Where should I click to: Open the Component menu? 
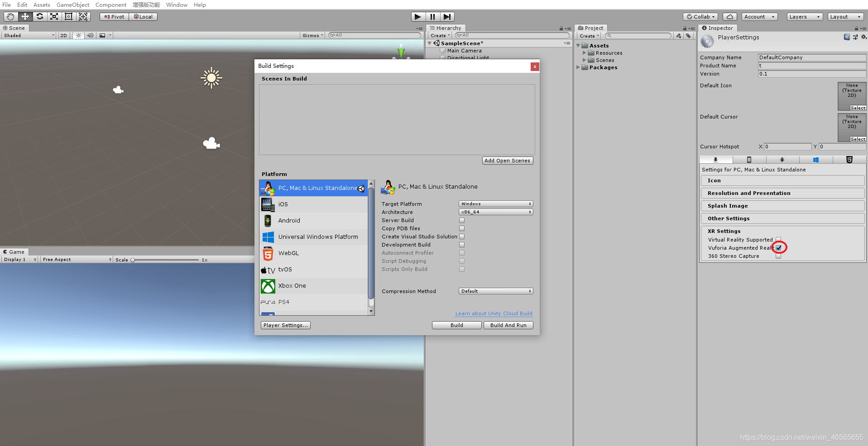(x=111, y=5)
